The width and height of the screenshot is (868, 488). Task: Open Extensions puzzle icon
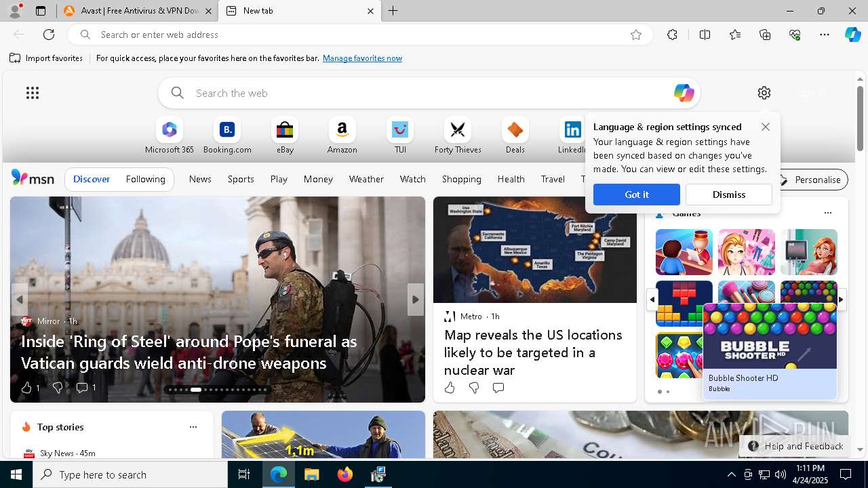672,35
